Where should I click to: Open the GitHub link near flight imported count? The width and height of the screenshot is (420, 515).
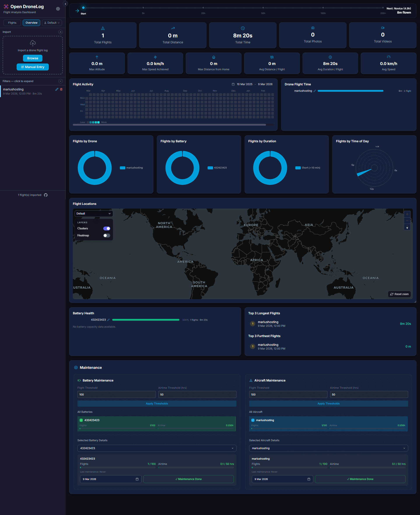(x=46, y=195)
